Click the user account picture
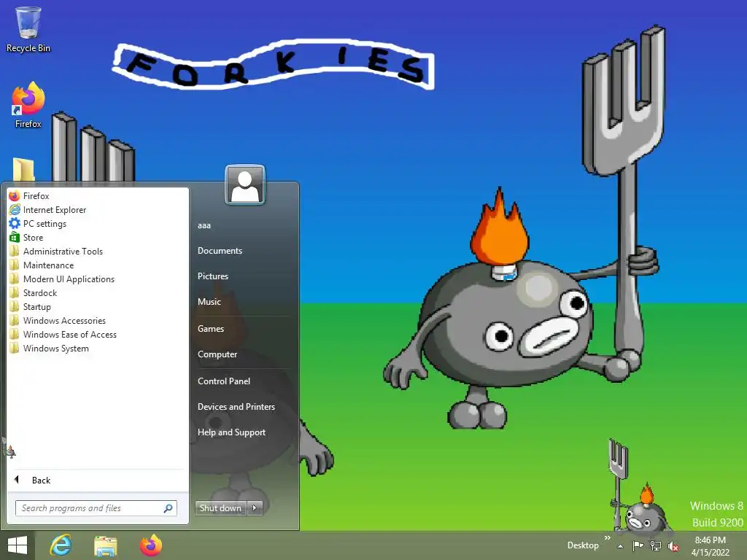This screenshot has height=560, width=747. pyautogui.click(x=245, y=185)
